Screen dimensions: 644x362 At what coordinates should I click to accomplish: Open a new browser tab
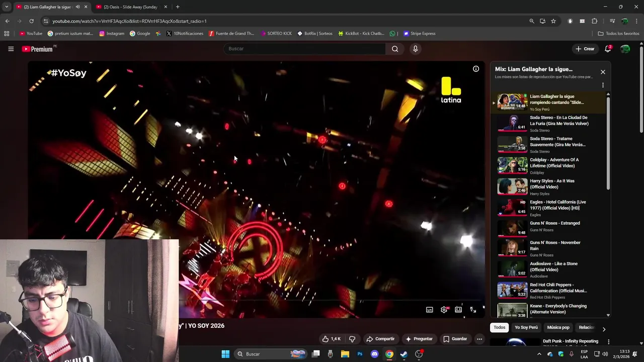[178, 7]
